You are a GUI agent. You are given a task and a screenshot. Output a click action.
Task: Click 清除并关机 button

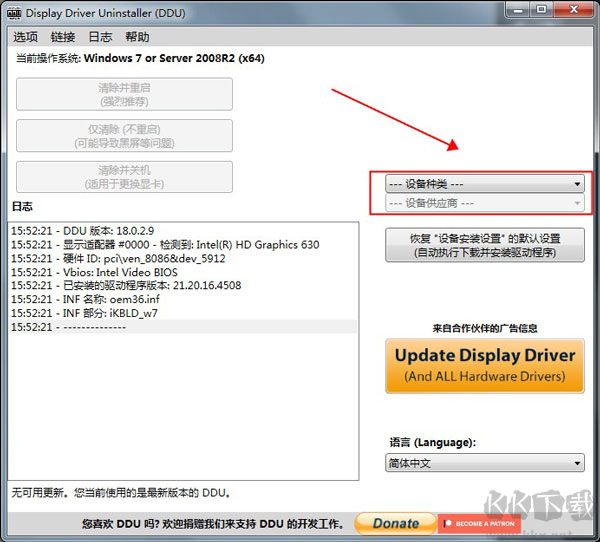(124, 177)
